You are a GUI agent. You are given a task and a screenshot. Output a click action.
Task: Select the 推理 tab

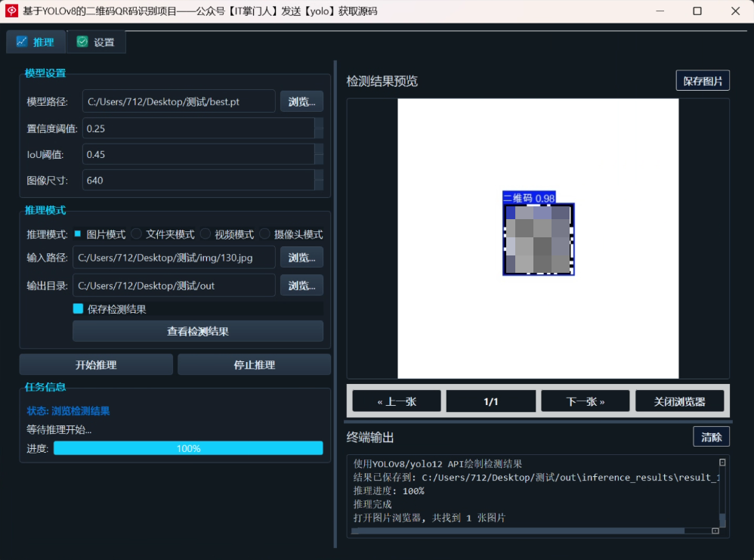[x=36, y=42]
